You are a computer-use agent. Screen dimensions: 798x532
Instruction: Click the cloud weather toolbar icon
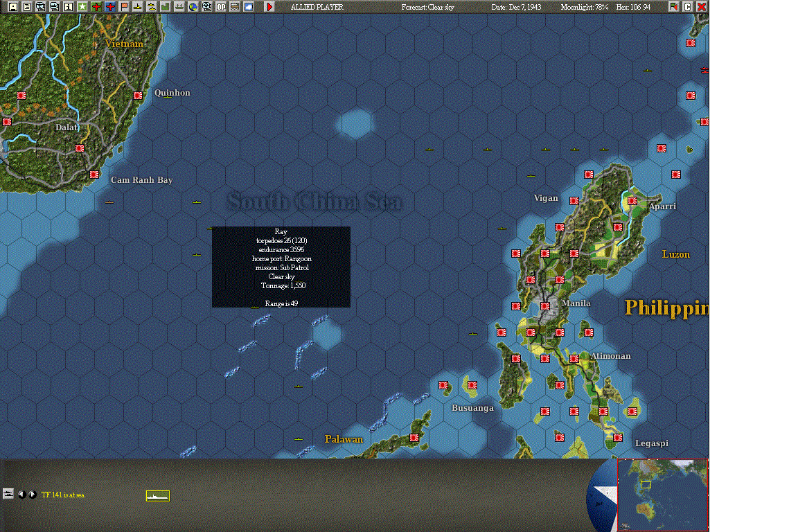[x=249, y=7]
